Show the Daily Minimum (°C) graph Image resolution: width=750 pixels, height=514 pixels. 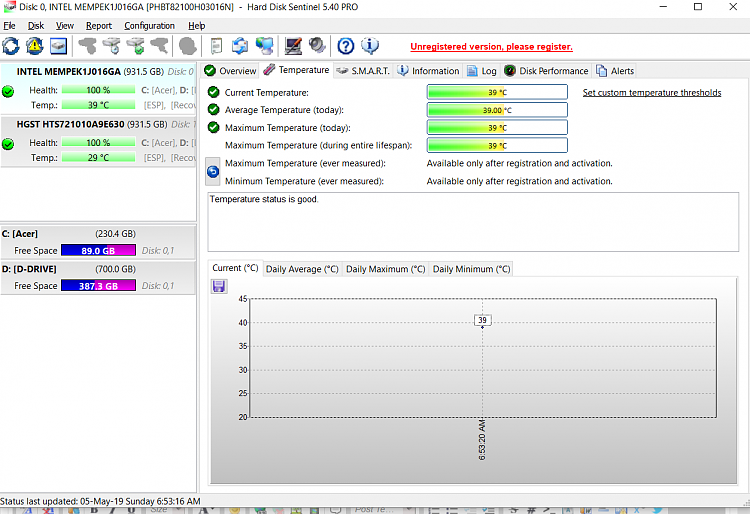point(472,269)
